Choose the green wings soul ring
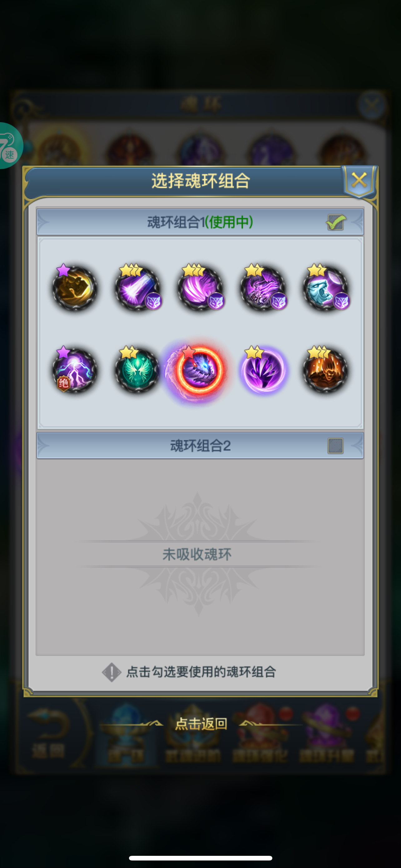401x868 pixels. [x=137, y=370]
